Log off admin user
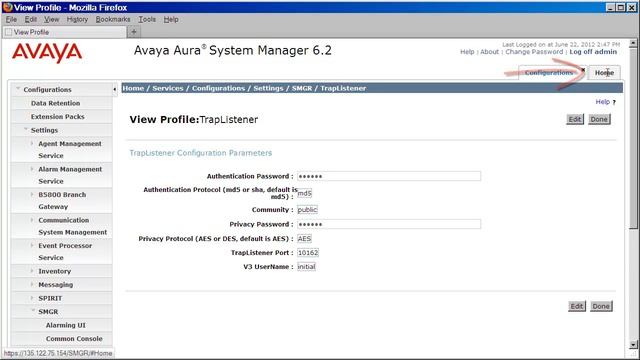Viewport: 640px width, 360px height. tap(593, 52)
